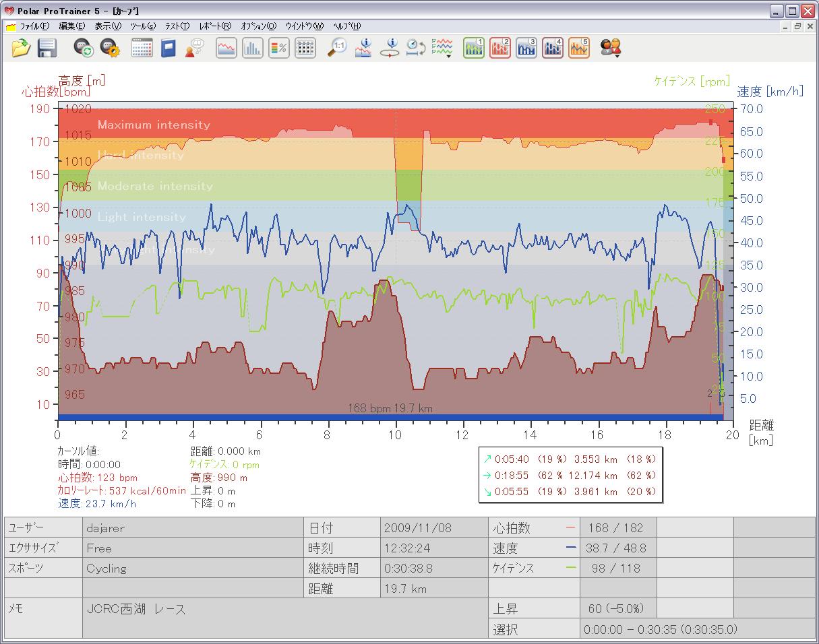Click the date cell 2009/11/08
819x644 pixels.
click(x=434, y=527)
